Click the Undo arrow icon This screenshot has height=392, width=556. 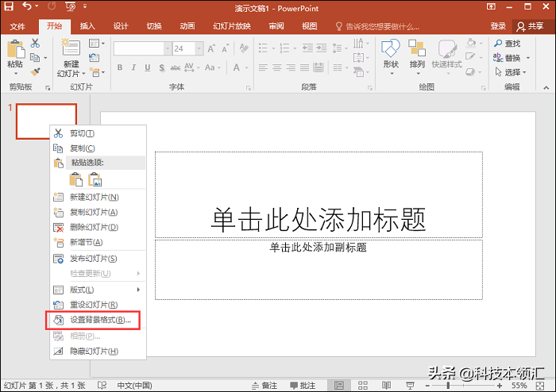pos(27,6)
